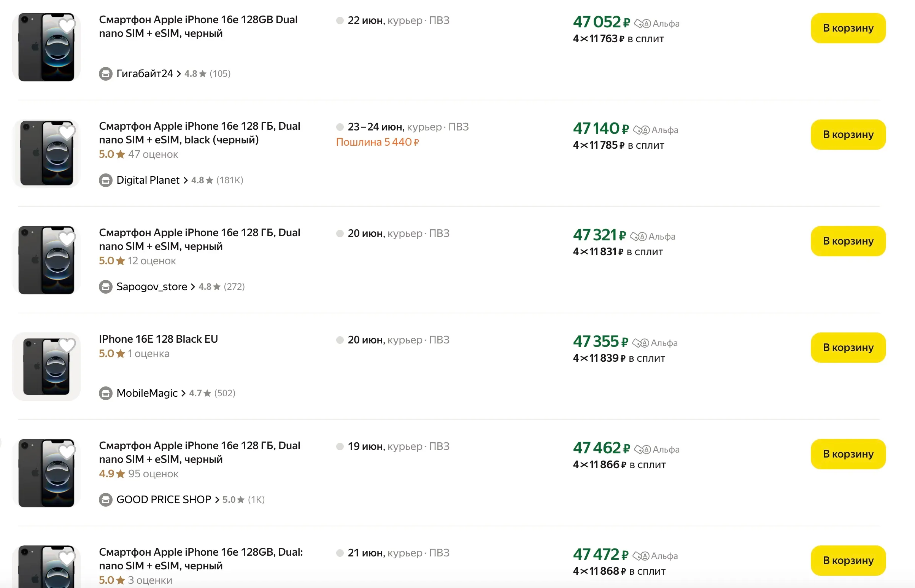
Task: Click the GOOD PRICE SHOP store icon
Action: click(105, 500)
